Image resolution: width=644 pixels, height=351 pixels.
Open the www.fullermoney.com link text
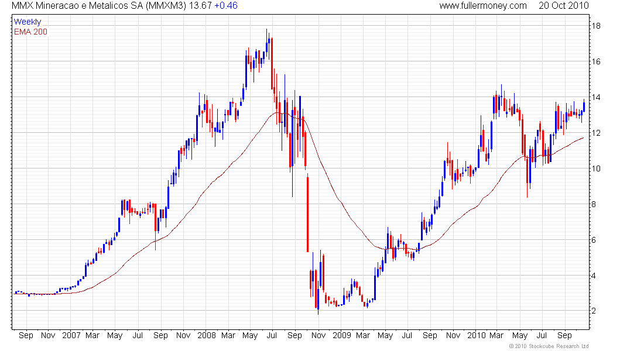tap(483, 6)
